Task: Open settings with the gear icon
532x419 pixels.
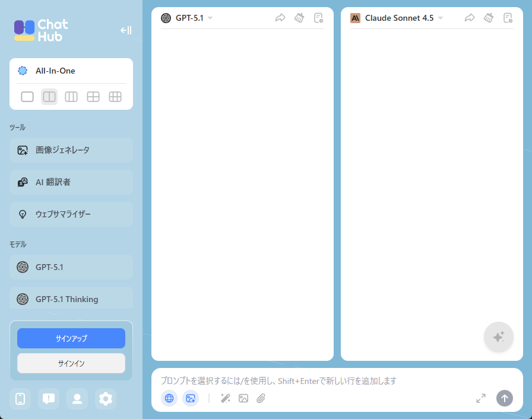Action: point(106,399)
